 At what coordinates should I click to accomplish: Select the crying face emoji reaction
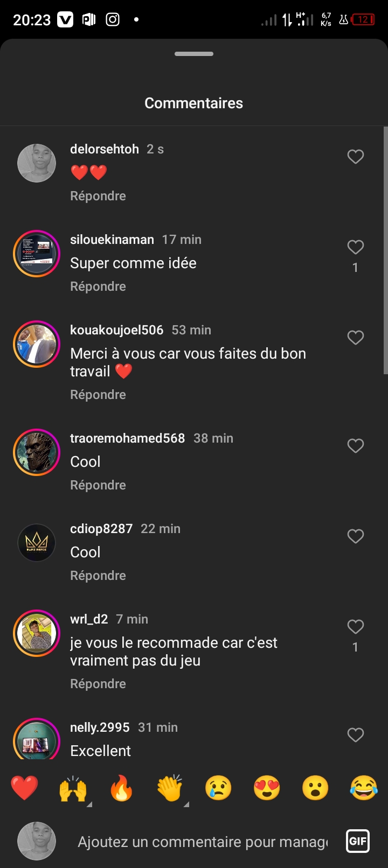[x=218, y=788]
